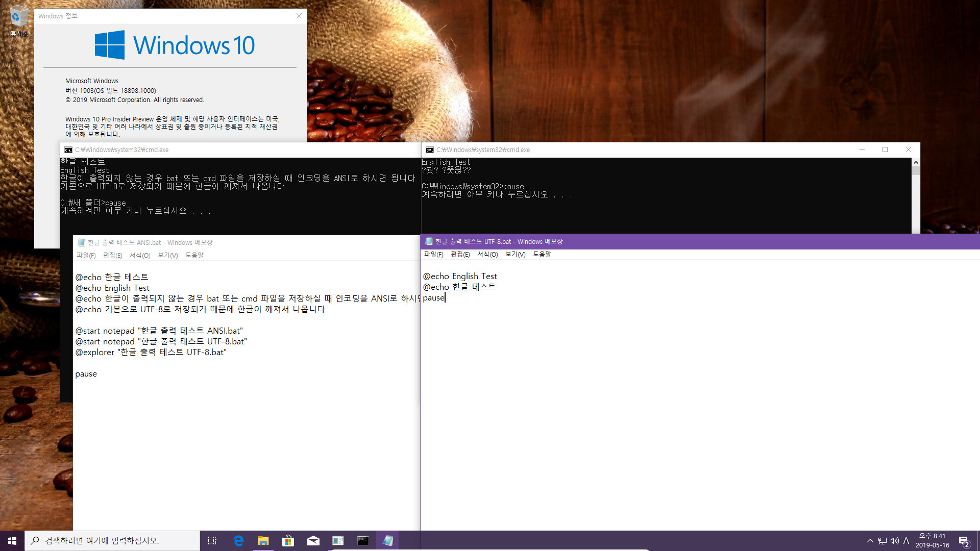Open the Action Center notifications

tap(964, 541)
